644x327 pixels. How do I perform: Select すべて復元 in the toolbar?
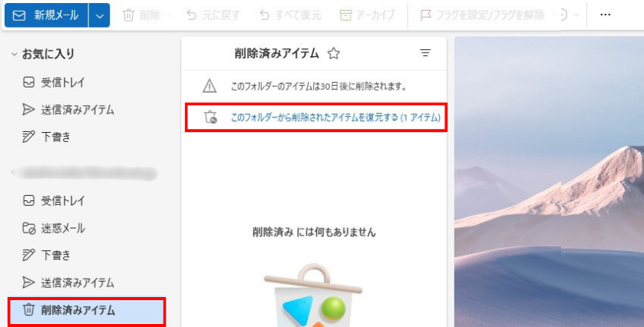[291, 15]
